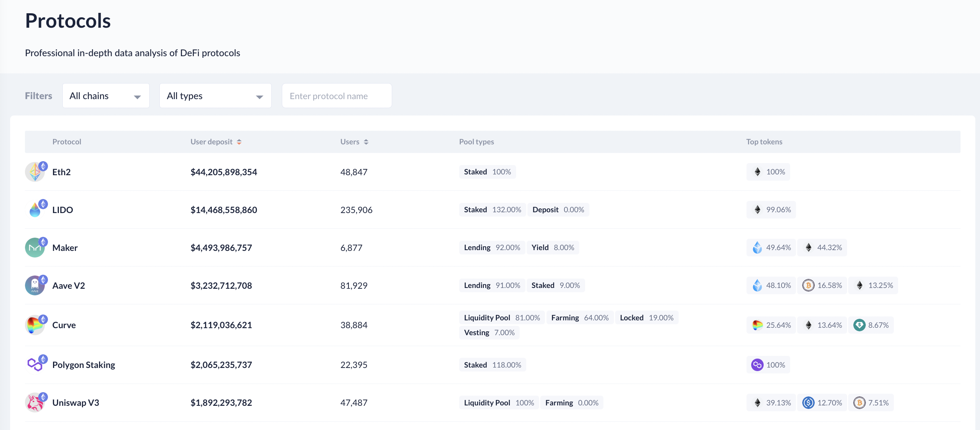Click LIDO's Deposit 0.00% pool tag
980x430 pixels.
pyautogui.click(x=558, y=210)
